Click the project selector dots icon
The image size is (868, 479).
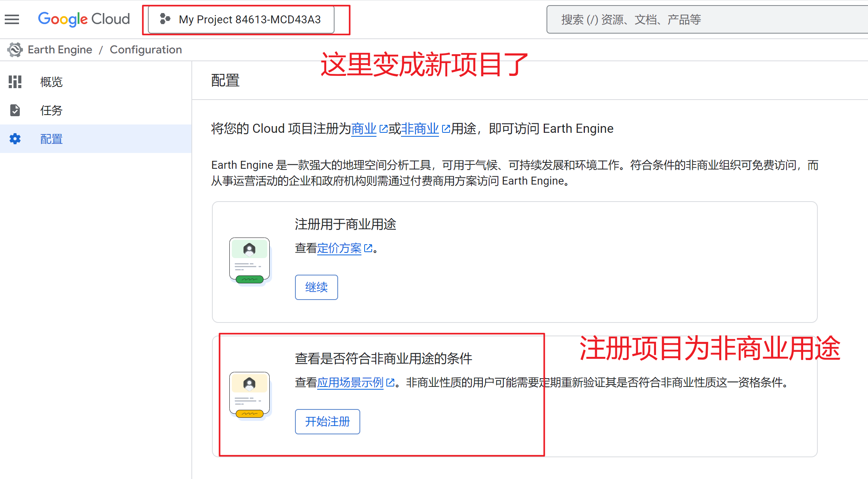(165, 19)
